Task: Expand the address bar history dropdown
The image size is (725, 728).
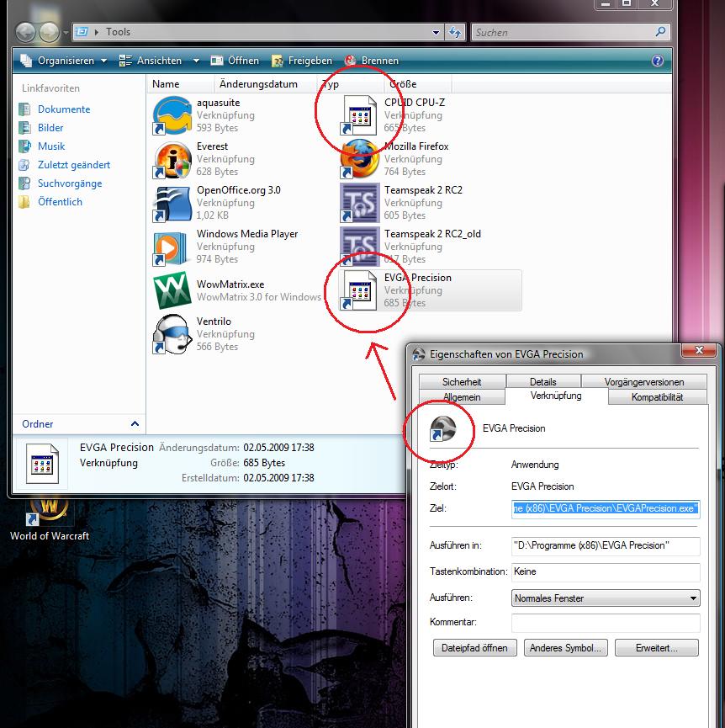Action: tap(436, 33)
